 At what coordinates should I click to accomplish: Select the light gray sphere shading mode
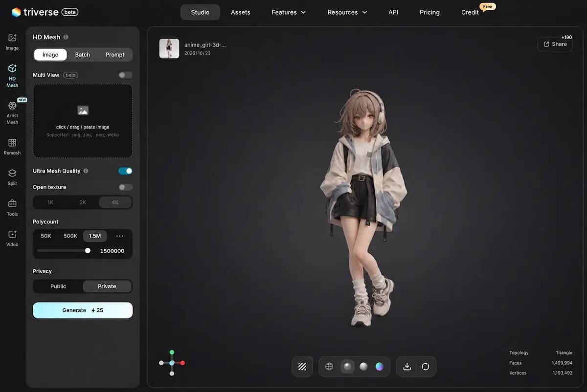[x=363, y=367]
